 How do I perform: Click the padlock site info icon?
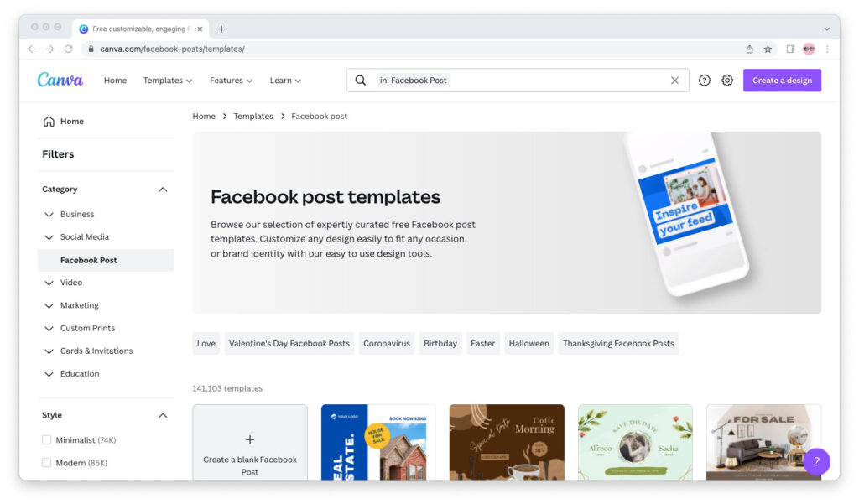point(91,49)
